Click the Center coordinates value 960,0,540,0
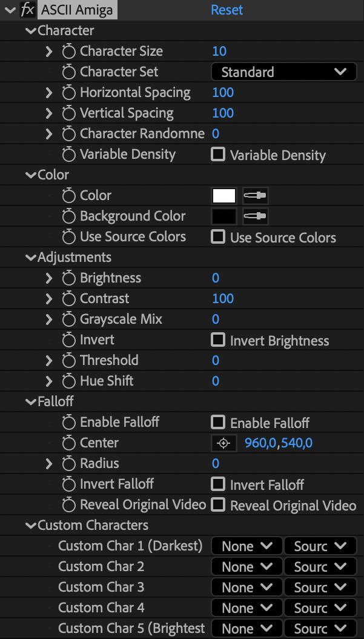364x639 pixels. coord(279,443)
